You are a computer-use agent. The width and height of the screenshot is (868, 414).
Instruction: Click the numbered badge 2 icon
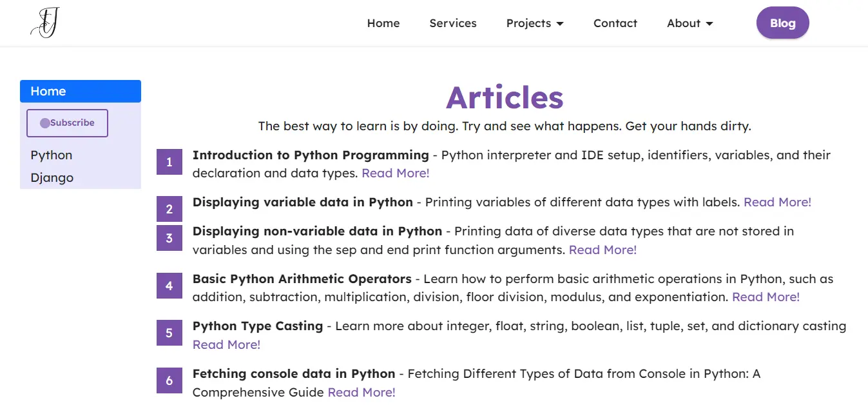click(x=169, y=209)
